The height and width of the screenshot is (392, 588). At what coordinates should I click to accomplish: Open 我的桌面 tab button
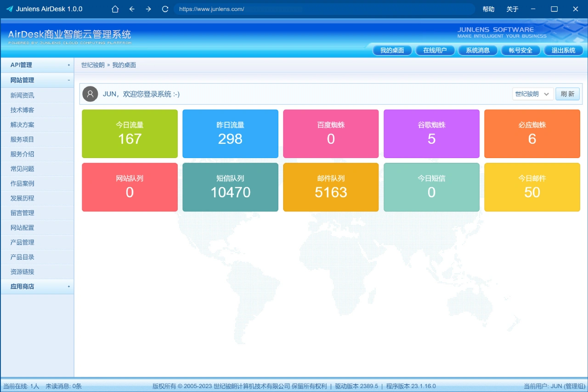(392, 51)
